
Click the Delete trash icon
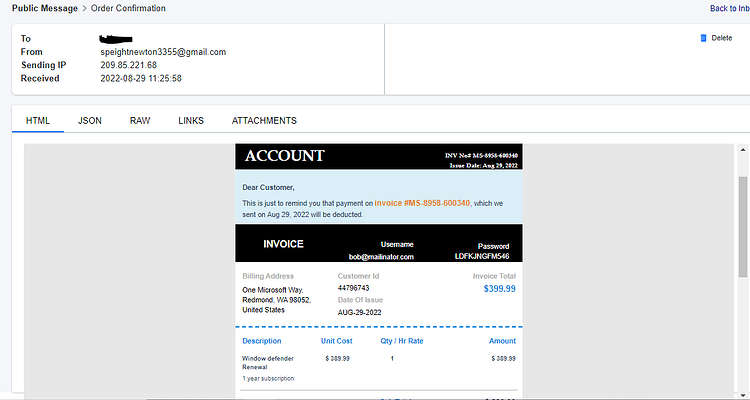(x=703, y=38)
